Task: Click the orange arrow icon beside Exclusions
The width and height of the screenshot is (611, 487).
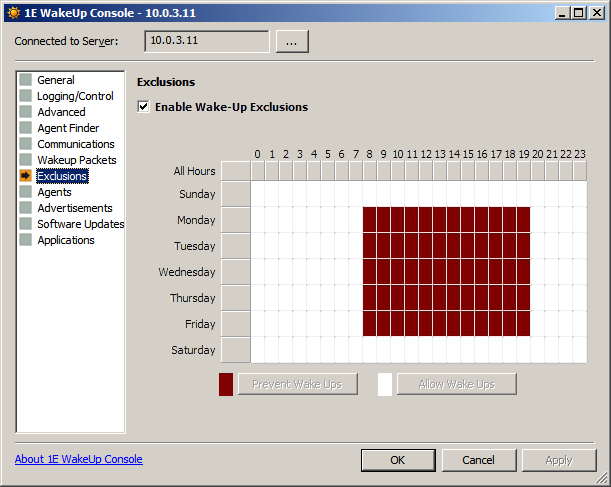Action: click(x=25, y=176)
